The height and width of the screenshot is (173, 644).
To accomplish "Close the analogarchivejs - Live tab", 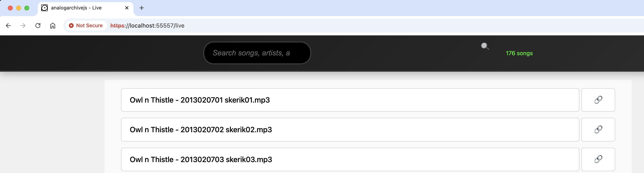I will (127, 8).
